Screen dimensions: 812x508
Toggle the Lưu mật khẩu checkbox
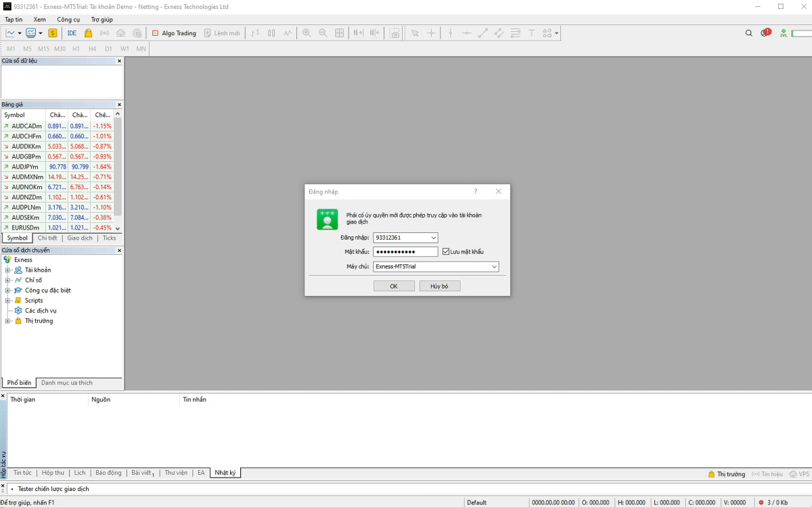(x=446, y=252)
